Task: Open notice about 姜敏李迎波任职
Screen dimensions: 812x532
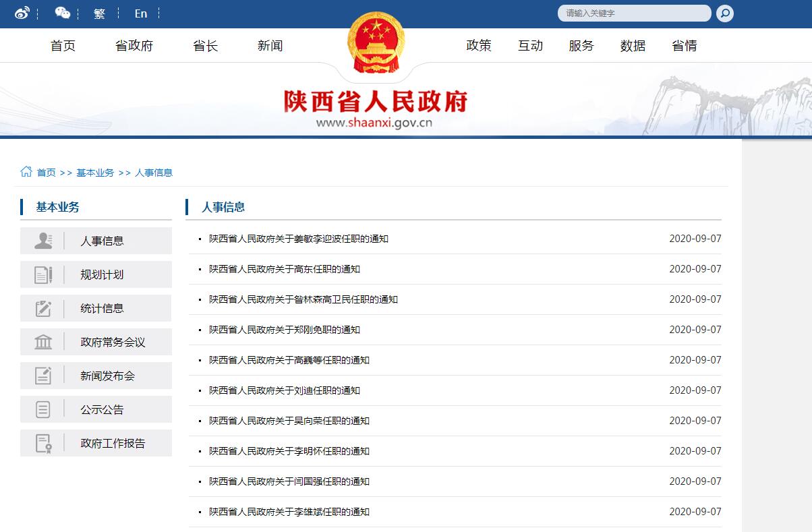Action: pyautogui.click(x=298, y=239)
